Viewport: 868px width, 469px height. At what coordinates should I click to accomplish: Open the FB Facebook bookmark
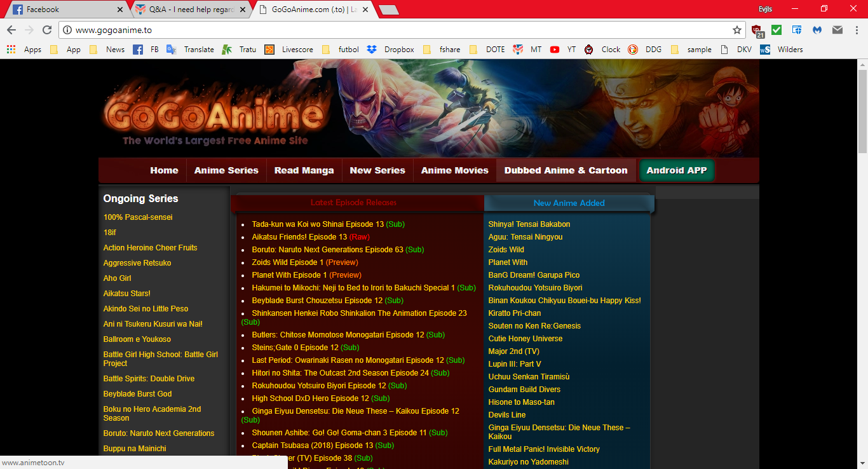(146, 50)
